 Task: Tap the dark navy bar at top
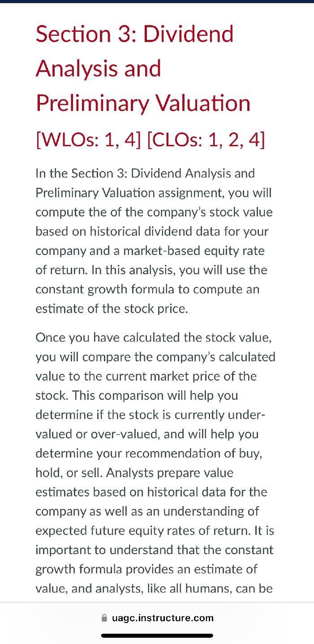[x=157, y=1]
